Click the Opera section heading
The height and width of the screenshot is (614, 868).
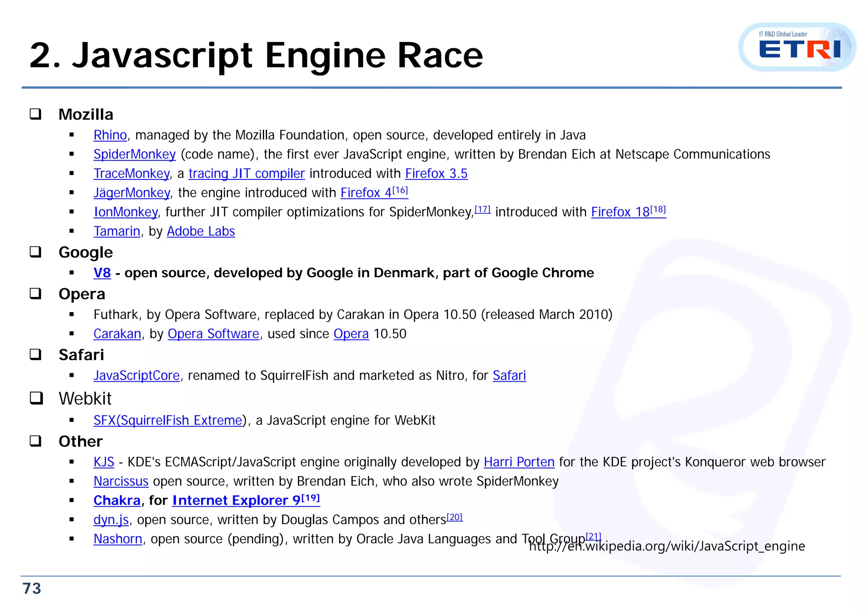pos(82,294)
